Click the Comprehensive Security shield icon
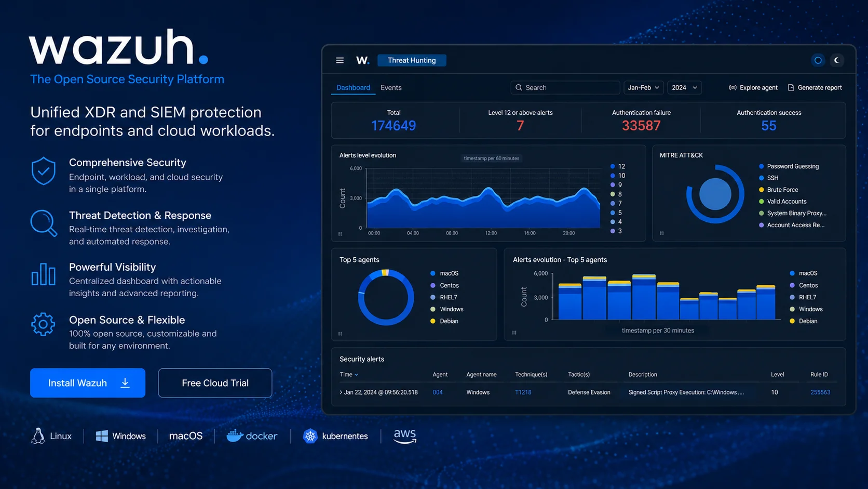The image size is (868, 489). pyautogui.click(x=44, y=171)
